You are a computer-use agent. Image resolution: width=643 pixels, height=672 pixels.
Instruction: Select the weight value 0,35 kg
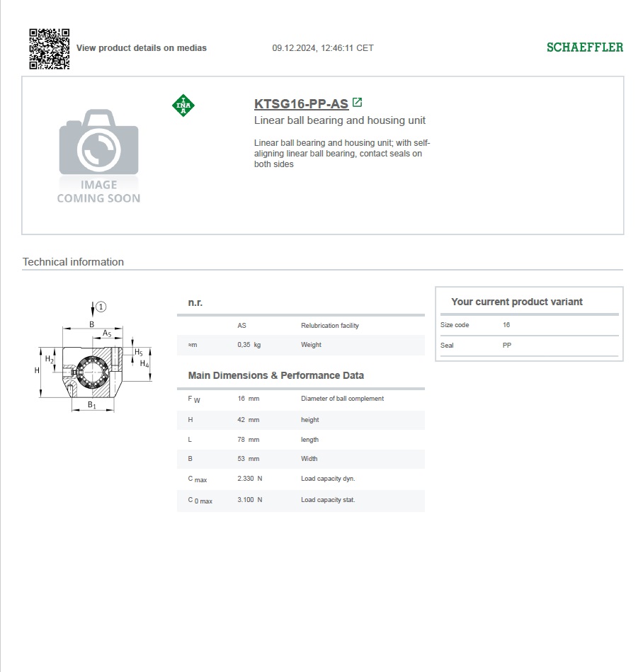(249, 345)
